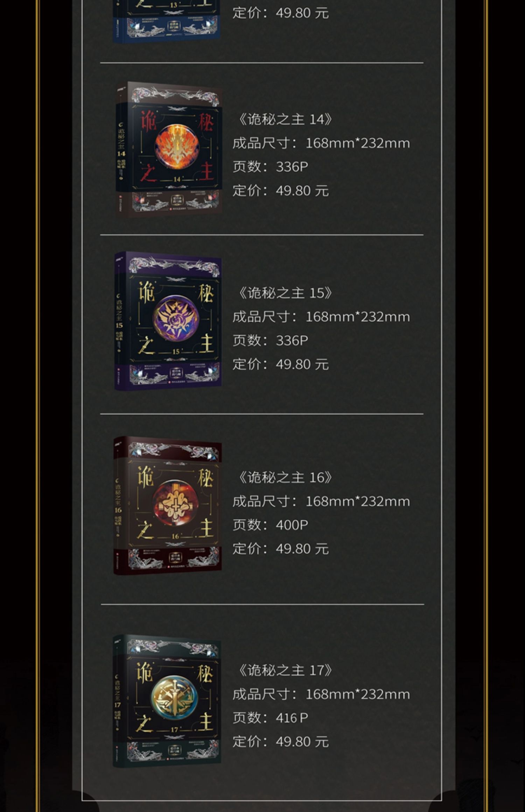Select the title 《诡秘之主 14》
The width and height of the screenshot is (525, 812).
point(284,119)
